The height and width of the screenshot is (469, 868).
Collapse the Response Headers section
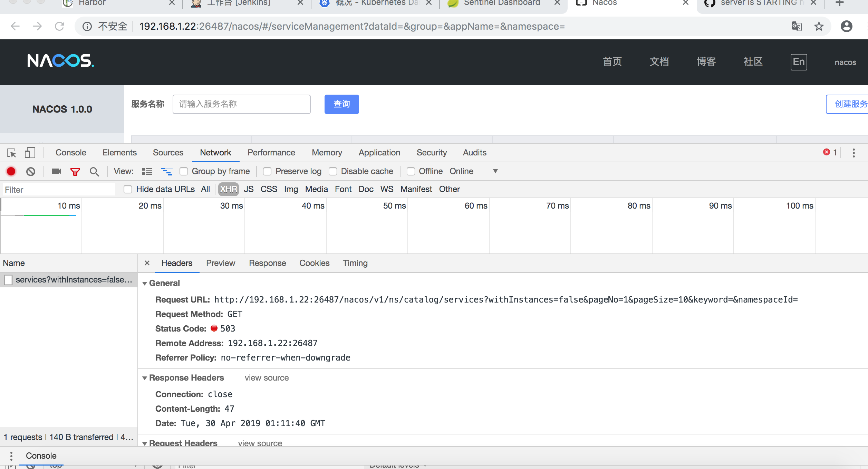(145, 378)
